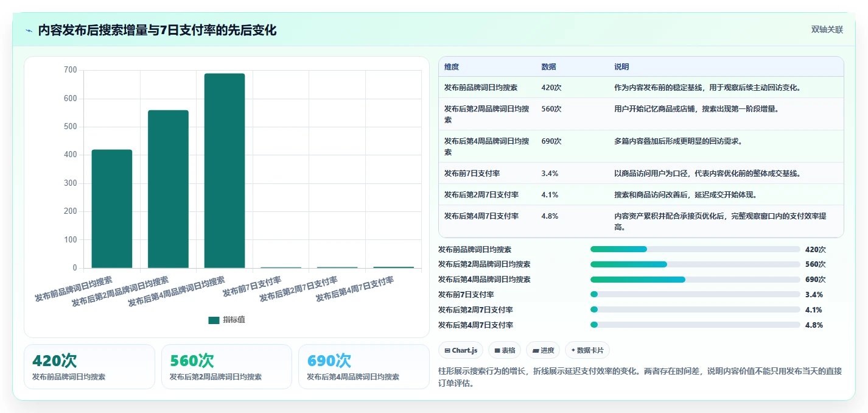Select the 表格 chip
Screen dimensions: 868x413
505,350
